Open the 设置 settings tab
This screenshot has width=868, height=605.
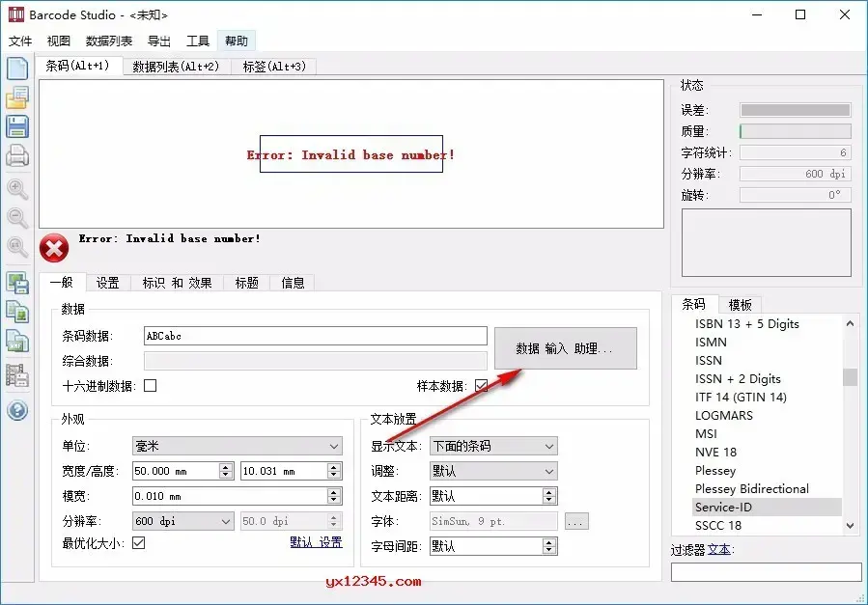point(107,283)
